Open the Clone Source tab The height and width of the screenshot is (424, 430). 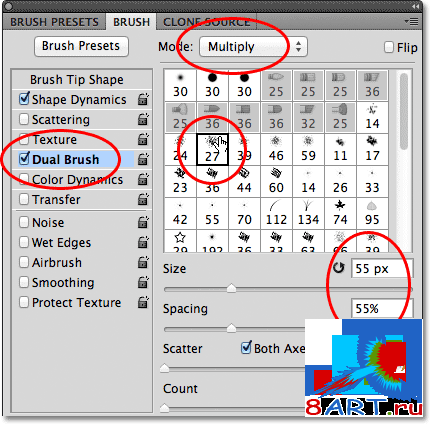pyautogui.click(x=206, y=22)
